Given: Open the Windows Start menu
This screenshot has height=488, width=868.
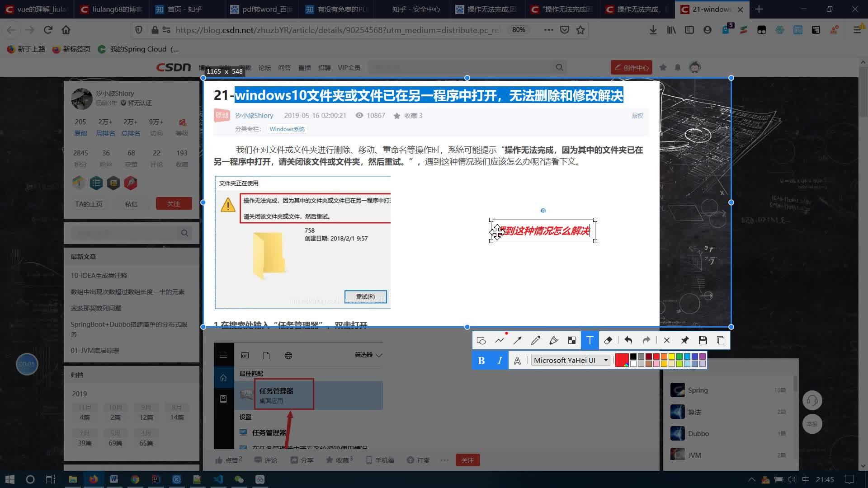Looking at the screenshot, I should pyautogui.click(x=10, y=479).
